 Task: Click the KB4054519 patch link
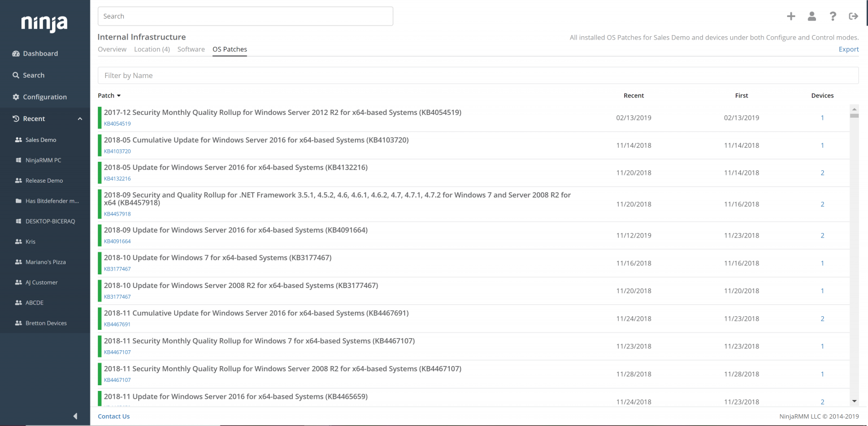tap(118, 123)
